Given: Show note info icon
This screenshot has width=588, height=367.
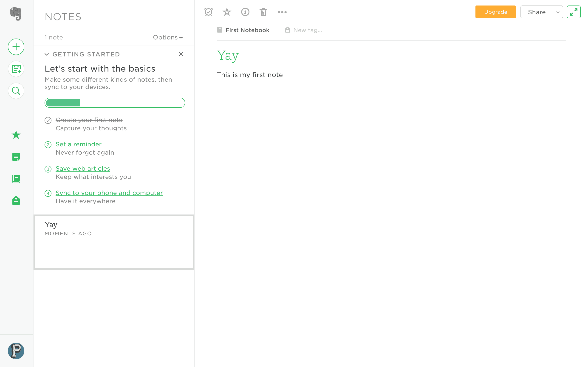Looking at the screenshot, I should pos(245,12).
